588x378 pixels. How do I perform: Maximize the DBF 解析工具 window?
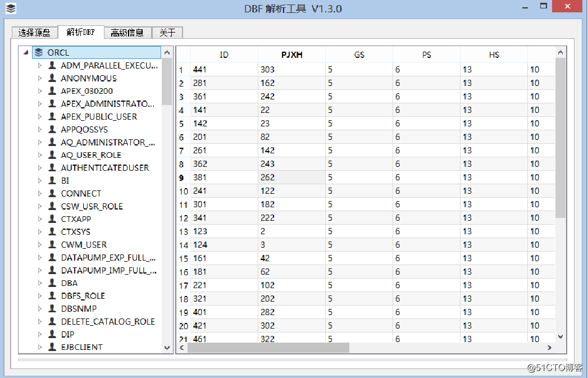coord(544,6)
